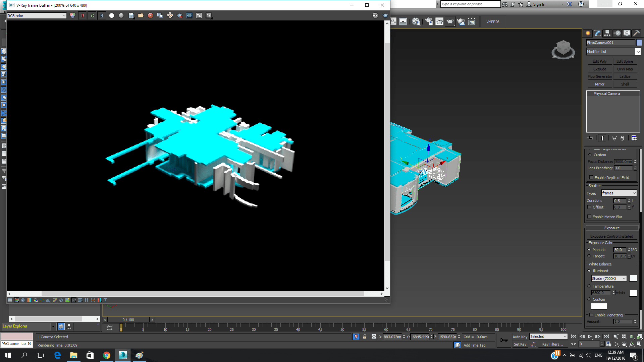Click the UVW Map modifier button

[625, 69]
